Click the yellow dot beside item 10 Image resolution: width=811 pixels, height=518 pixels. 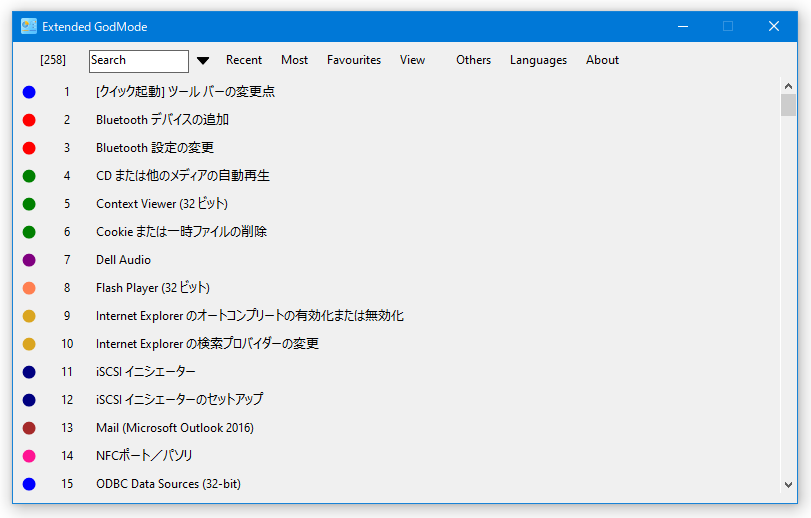[x=29, y=344]
